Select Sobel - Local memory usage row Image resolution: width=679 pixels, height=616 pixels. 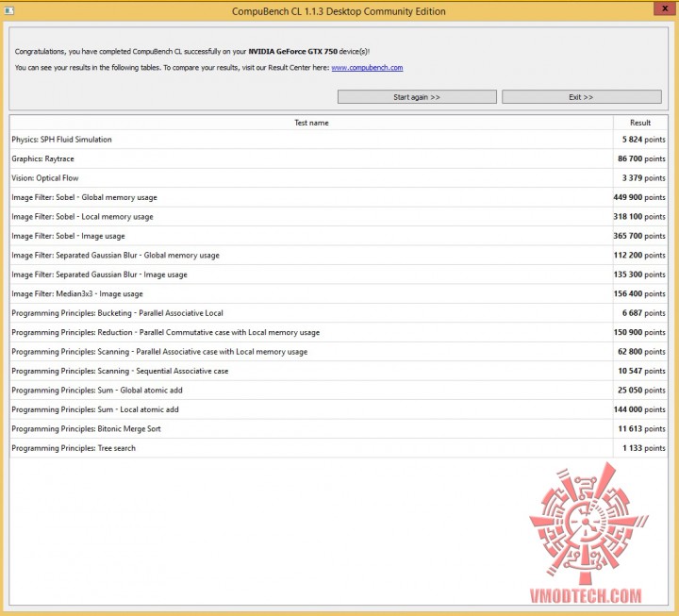[x=339, y=217]
